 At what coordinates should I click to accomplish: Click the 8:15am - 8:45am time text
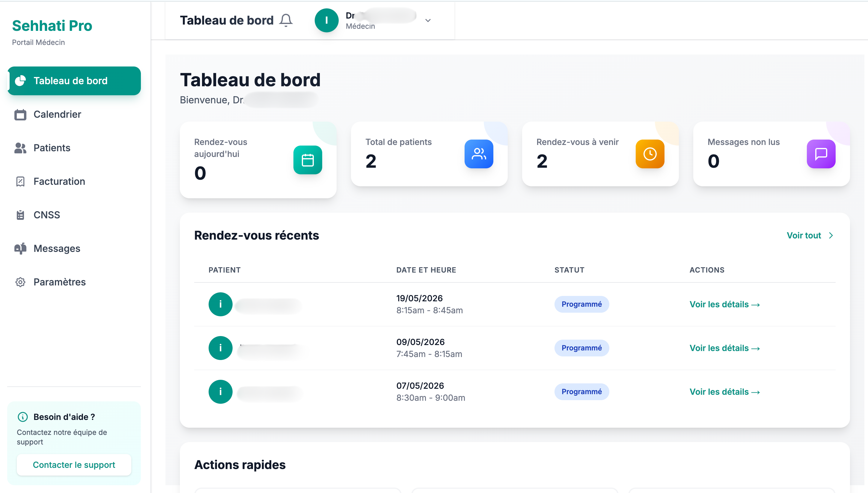tap(430, 311)
